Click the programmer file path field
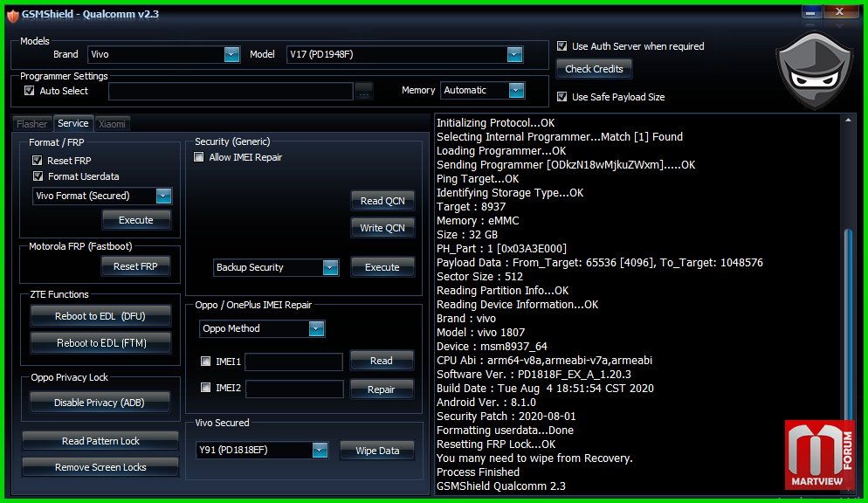 pyautogui.click(x=231, y=92)
